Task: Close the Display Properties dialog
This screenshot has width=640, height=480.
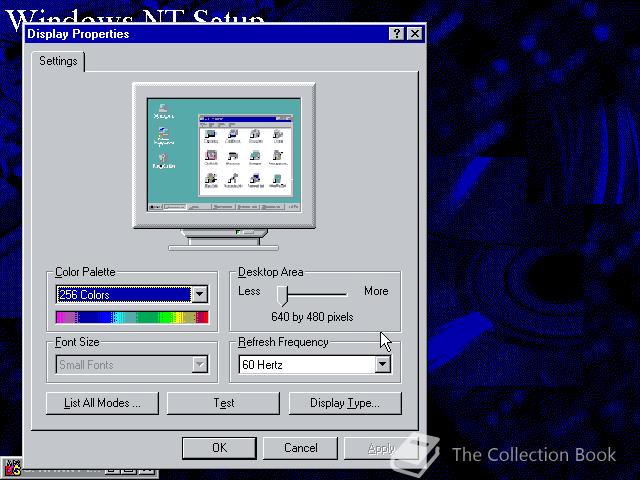Action: [415, 33]
